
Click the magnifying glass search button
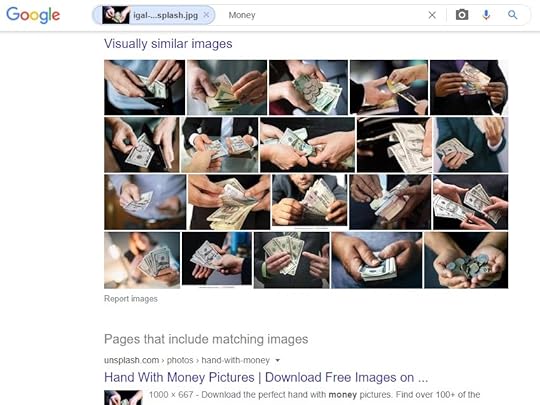512,15
